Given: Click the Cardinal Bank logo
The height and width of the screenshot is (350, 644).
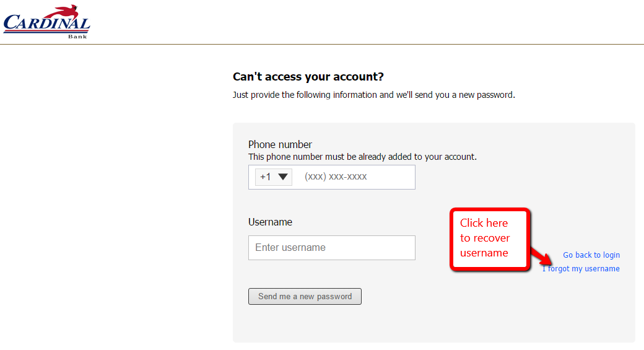Looking at the screenshot, I should [46, 22].
